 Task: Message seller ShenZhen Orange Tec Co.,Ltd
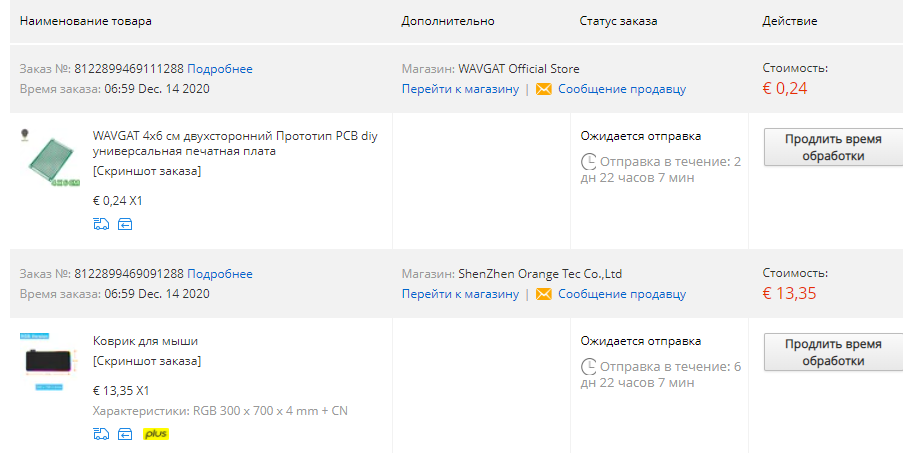pyautogui.click(x=622, y=294)
